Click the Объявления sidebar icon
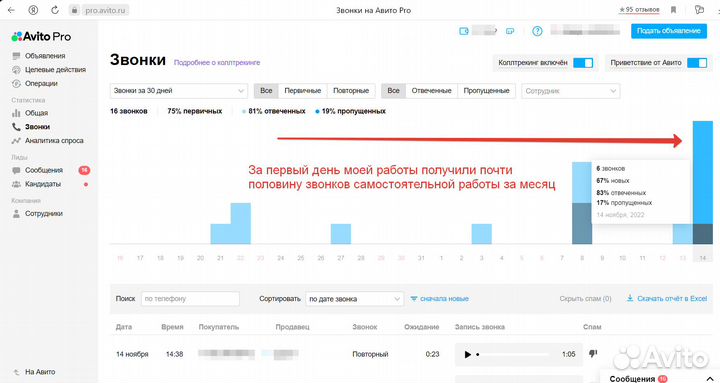Image resolution: width=720 pixels, height=383 pixels. click(17, 56)
